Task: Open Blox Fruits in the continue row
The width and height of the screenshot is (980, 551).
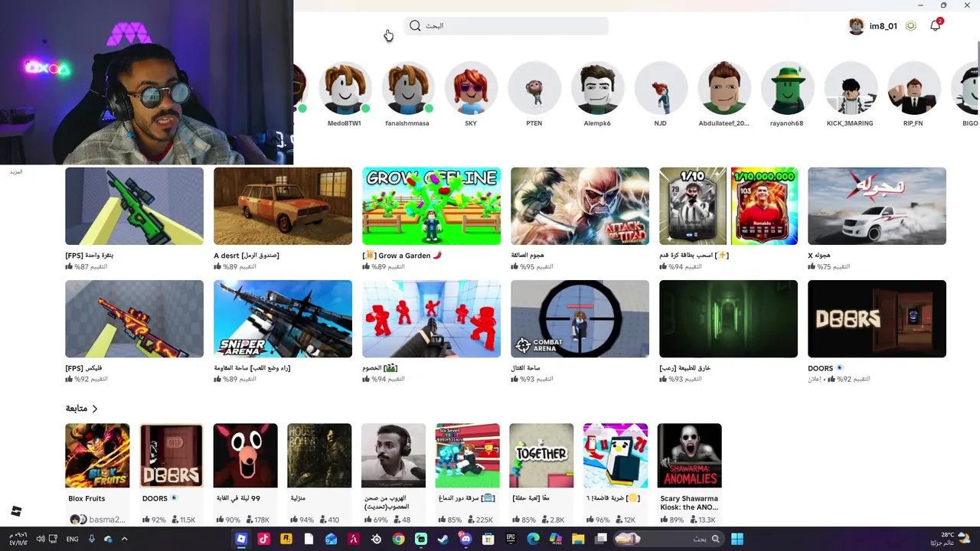Action: 97,455
